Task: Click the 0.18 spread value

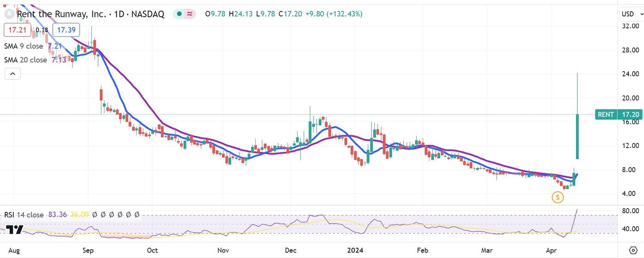Action: (x=42, y=30)
